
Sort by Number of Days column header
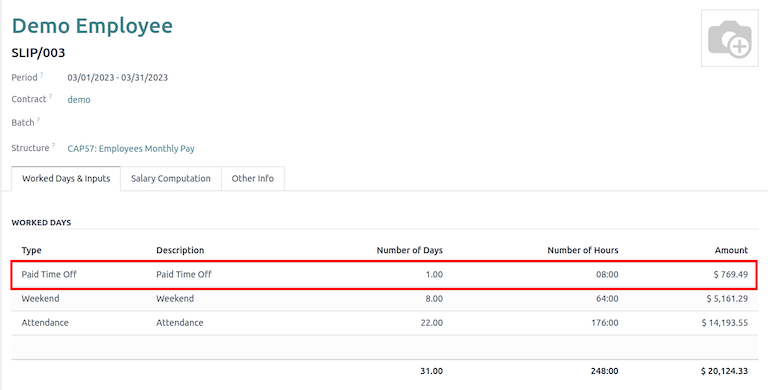click(409, 250)
